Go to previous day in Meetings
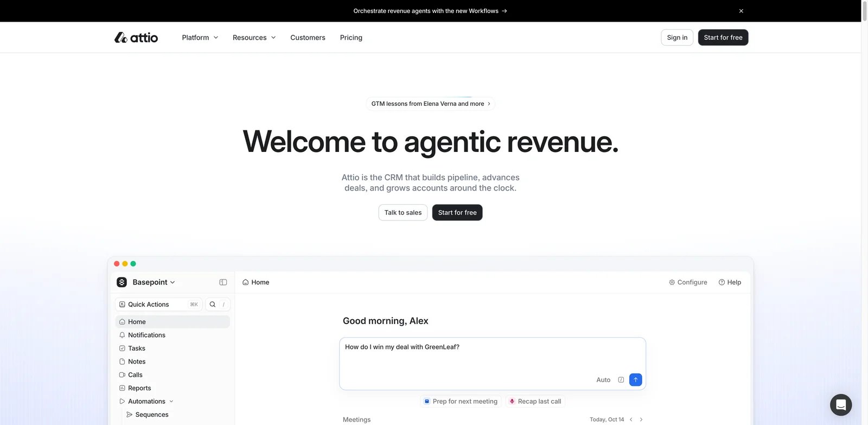Viewport: 868px width, 425px height. click(x=631, y=420)
